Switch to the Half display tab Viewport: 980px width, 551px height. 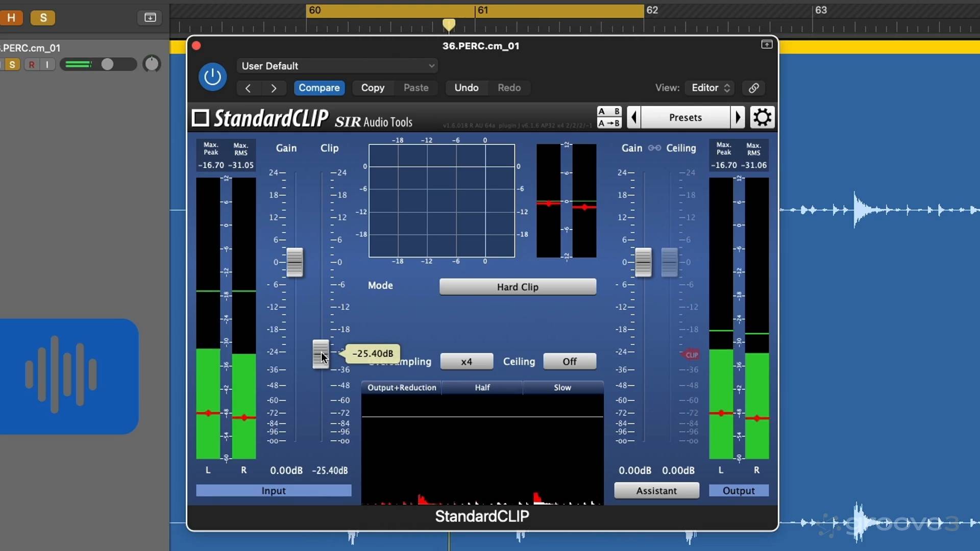[x=482, y=387]
